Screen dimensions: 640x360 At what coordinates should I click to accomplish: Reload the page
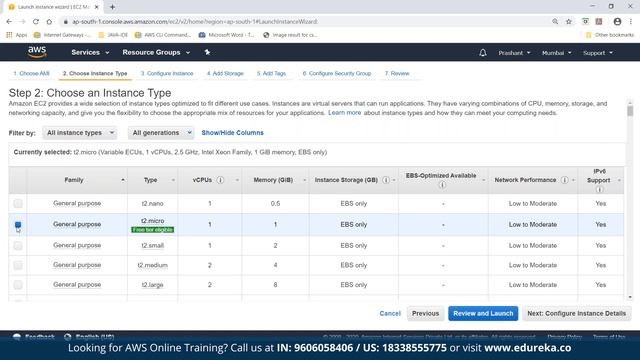[x=36, y=22]
